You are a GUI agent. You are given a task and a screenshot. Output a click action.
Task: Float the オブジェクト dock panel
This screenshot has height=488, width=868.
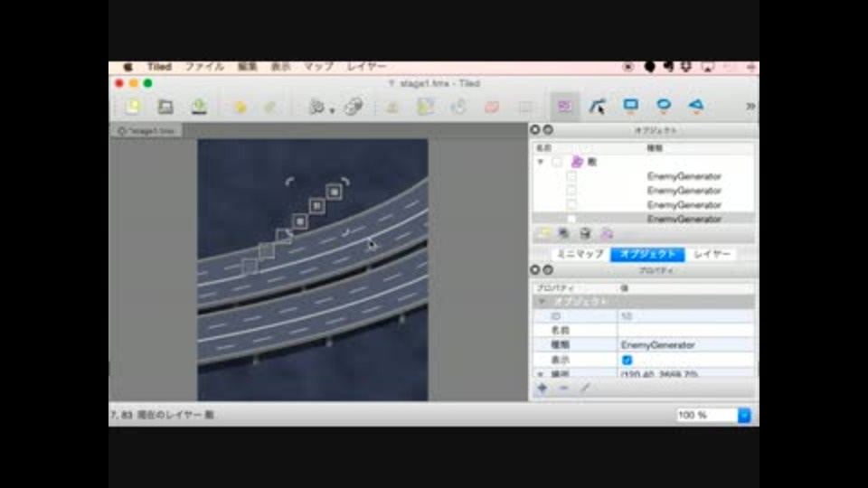[x=548, y=129]
